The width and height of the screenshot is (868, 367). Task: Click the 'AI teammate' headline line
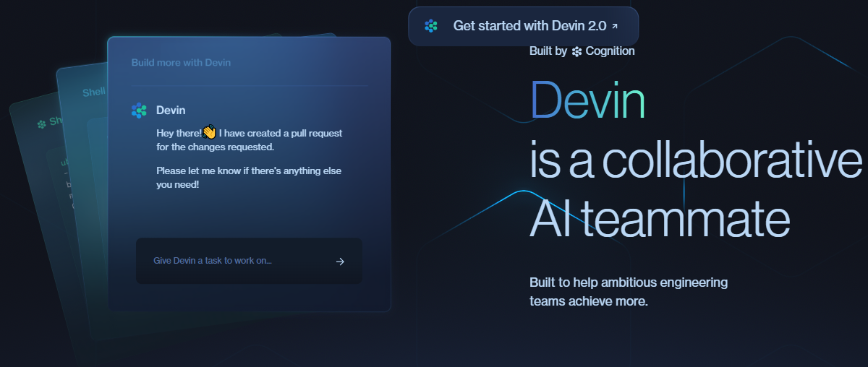point(660,218)
